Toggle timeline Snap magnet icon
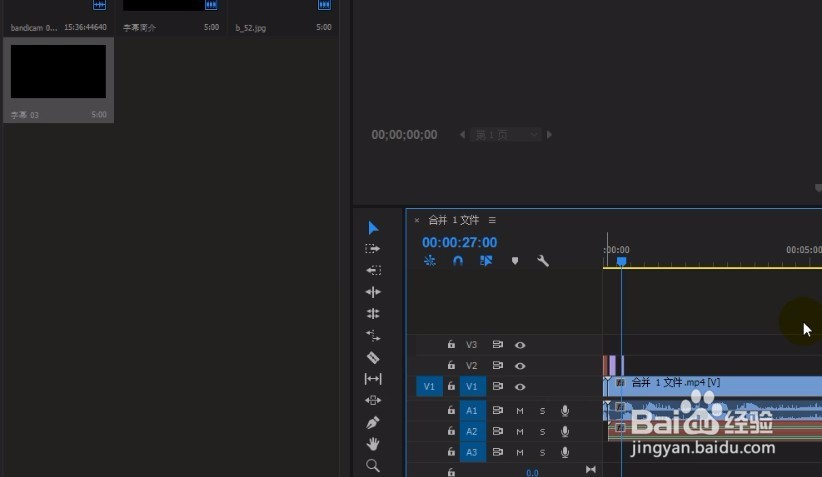The width and height of the screenshot is (822, 477). [x=458, y=261]
